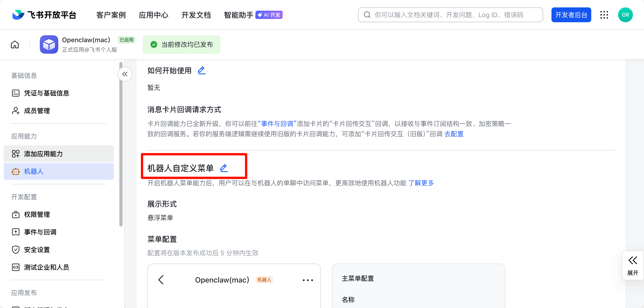Open 成员管理 in the sidebar
The image size is (644, 308).
37,111
